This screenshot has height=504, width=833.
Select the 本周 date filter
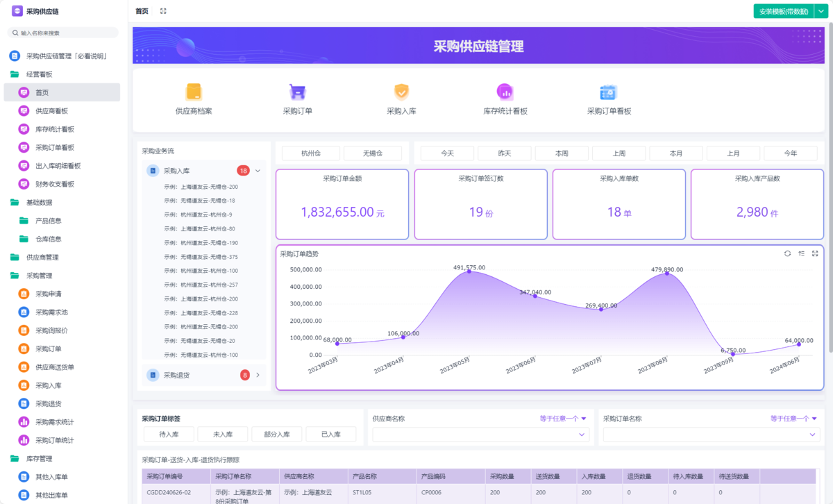point(562,153)
